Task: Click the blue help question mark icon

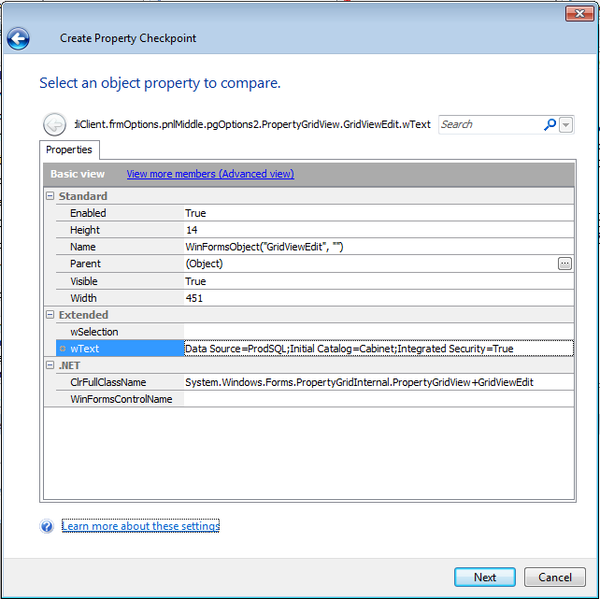Action: tap(47, 527)
